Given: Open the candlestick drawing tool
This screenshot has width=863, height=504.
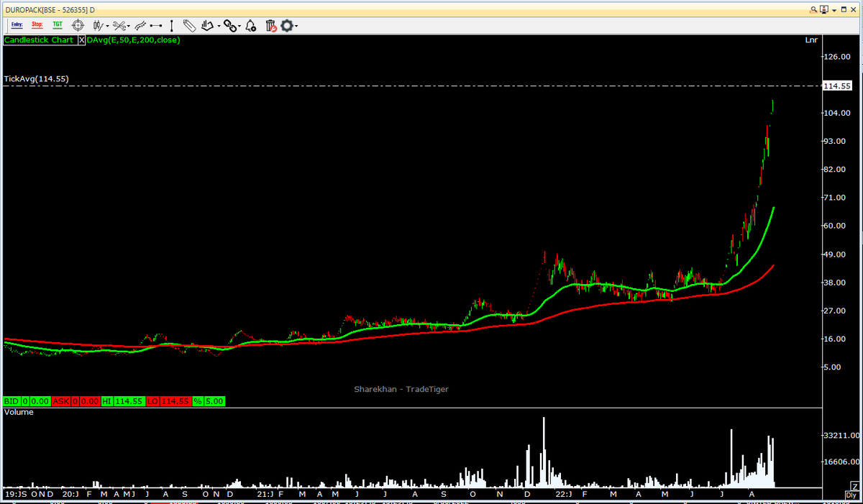Looking at the screenshot, I should pyautogui.click(x=97, y=25).
